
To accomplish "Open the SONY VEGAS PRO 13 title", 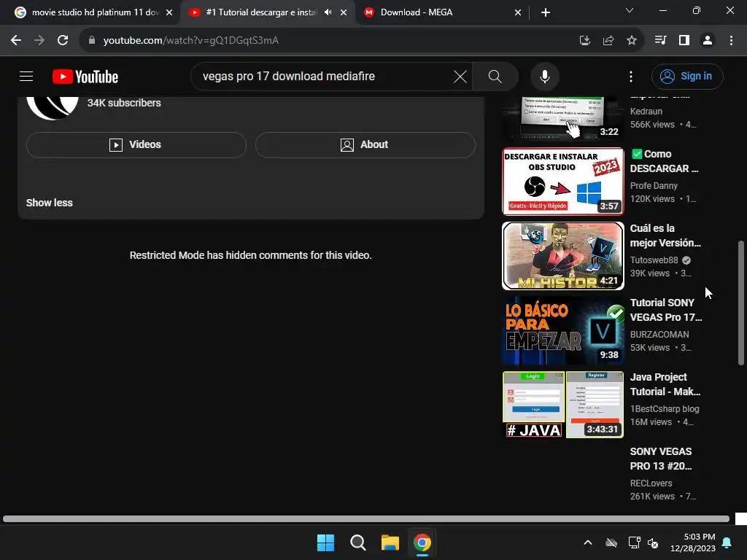I will click(x=661, y=459).
